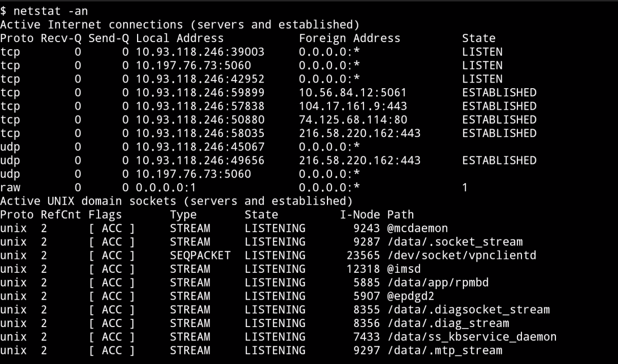The image size is (618, 364).
Task: Select local address 10.93.118.246:39003
Action: (x=200, y=52)
